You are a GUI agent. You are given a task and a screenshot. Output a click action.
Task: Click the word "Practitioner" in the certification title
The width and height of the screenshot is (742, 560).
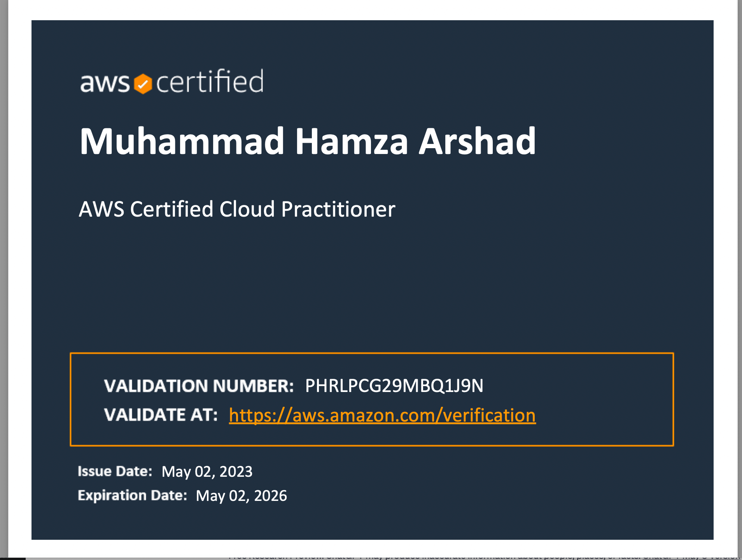(x=338, y=209)
